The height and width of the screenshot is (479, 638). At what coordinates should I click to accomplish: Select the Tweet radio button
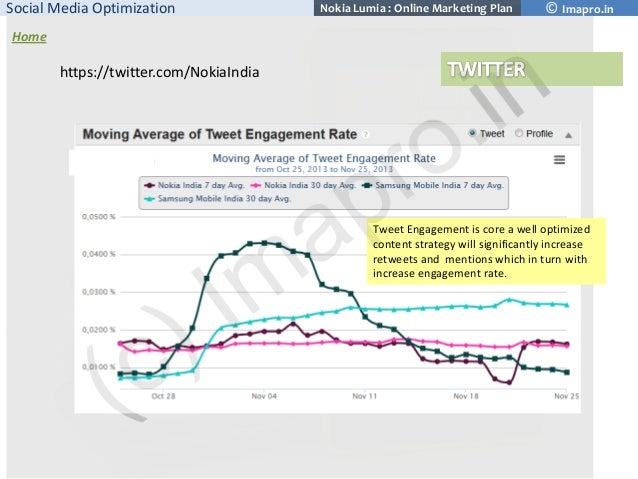472,133
